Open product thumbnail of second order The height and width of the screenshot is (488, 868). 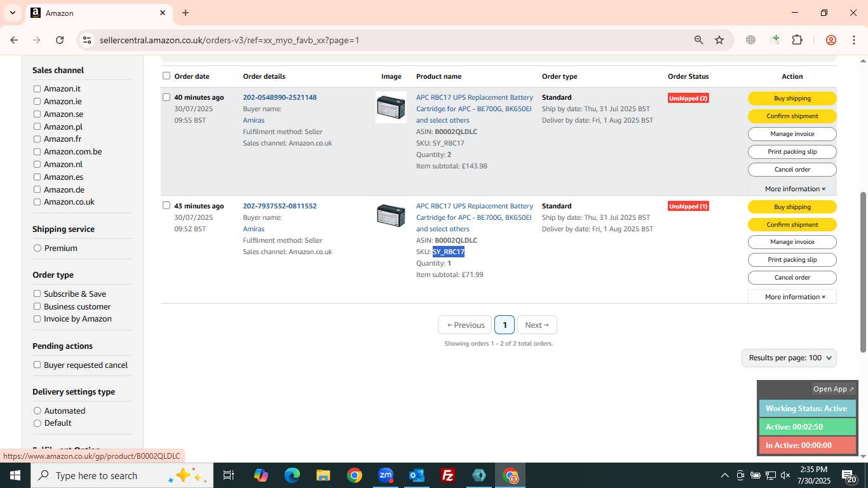[391, 215]
